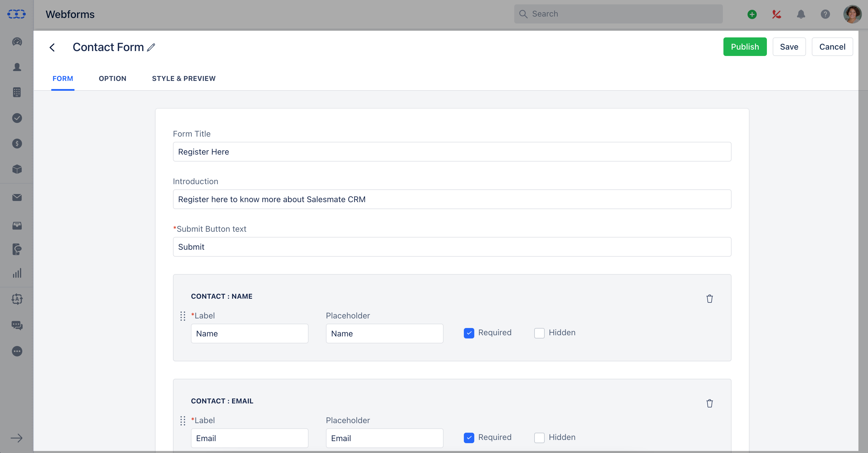Click the Webforms page heading
Screen dimensions: 868x453
(70, 14)
